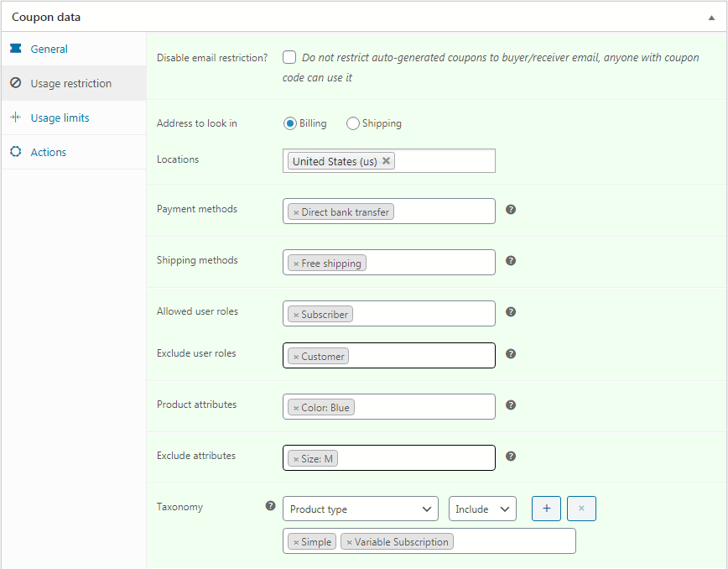This screenshot has height=569, width=728.
Task: Remove taxonomy rule with x button
Action: click(x=581, y=508)
